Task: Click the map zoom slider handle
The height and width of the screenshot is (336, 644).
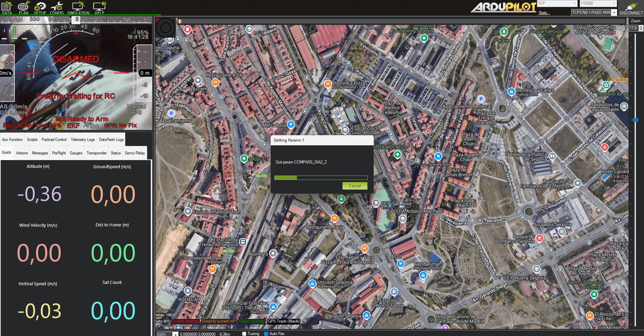Action: (x=635, y=120)
